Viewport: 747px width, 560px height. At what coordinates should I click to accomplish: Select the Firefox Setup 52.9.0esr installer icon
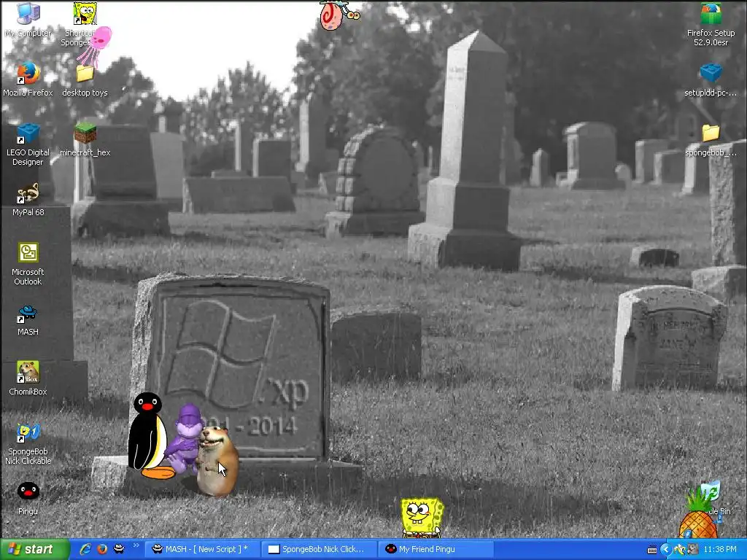coord(711,24)
